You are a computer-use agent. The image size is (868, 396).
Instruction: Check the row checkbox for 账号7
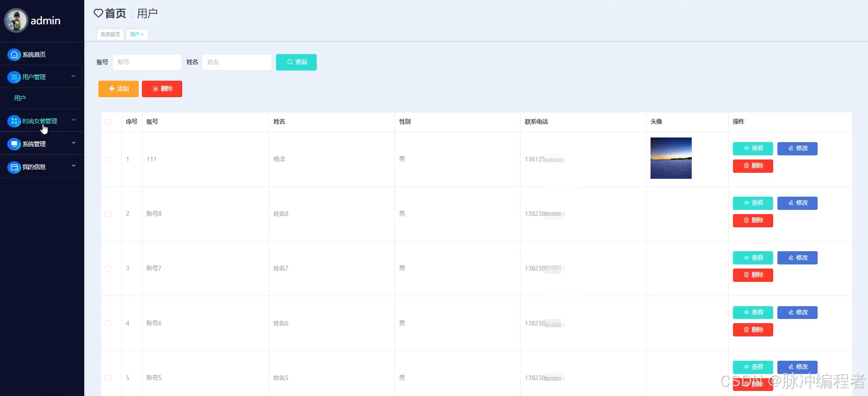point(108,269)
